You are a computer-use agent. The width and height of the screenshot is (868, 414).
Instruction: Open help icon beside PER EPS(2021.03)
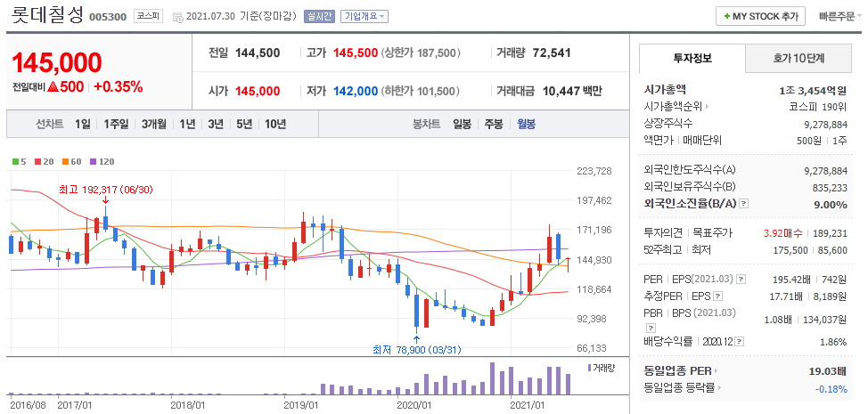pos(741,280)
